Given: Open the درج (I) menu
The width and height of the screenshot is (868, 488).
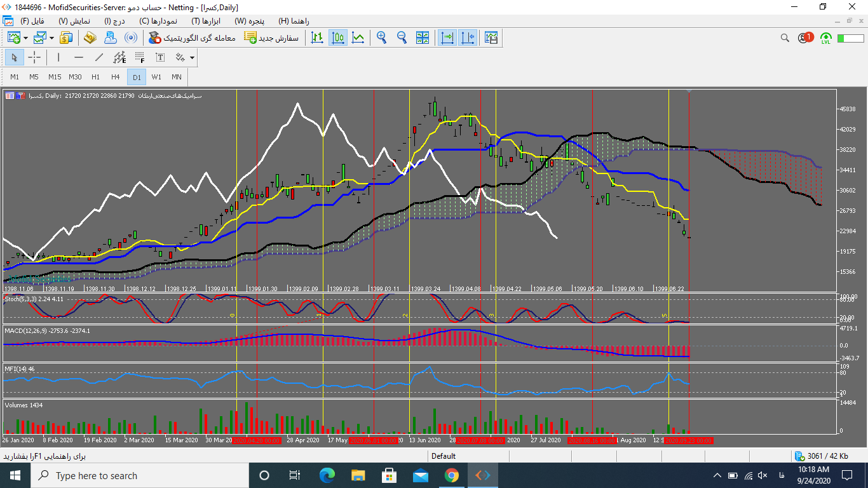Looking at the screenshot, I should (x=116, y=21).
